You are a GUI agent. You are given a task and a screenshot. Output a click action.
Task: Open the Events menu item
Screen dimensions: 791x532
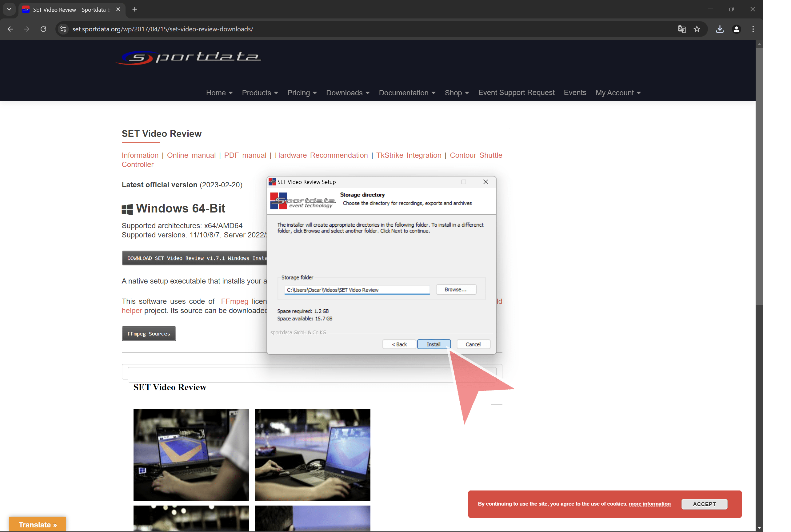point(575,92)
